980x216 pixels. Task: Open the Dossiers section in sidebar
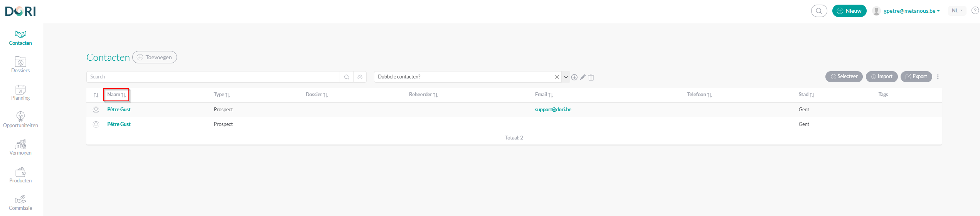pos(20,65)
